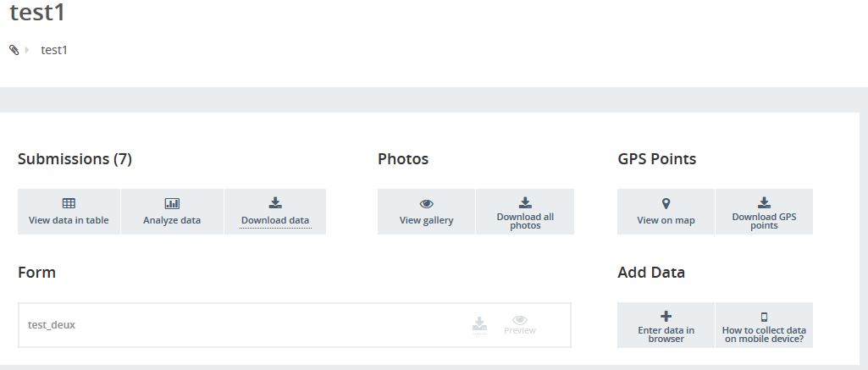Click the Download all photos icon
This screenshot has height=370, width=868.
coord(525,202)
